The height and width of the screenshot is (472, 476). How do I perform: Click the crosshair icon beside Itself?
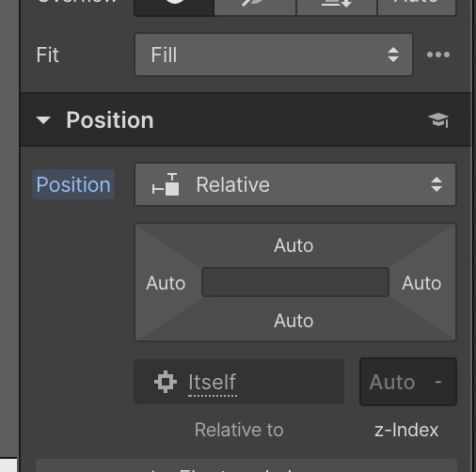click(166, 382)
